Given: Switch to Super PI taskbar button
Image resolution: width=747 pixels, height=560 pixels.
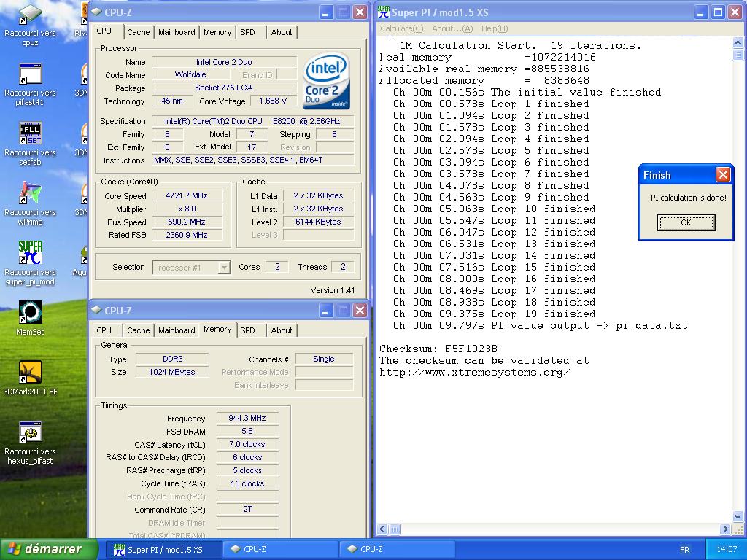Looking at the screenshot, I should click(x=163, y=550).
